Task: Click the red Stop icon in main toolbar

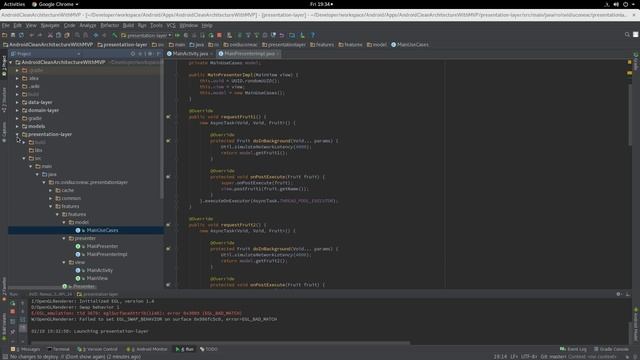Action: pos(219,36)
